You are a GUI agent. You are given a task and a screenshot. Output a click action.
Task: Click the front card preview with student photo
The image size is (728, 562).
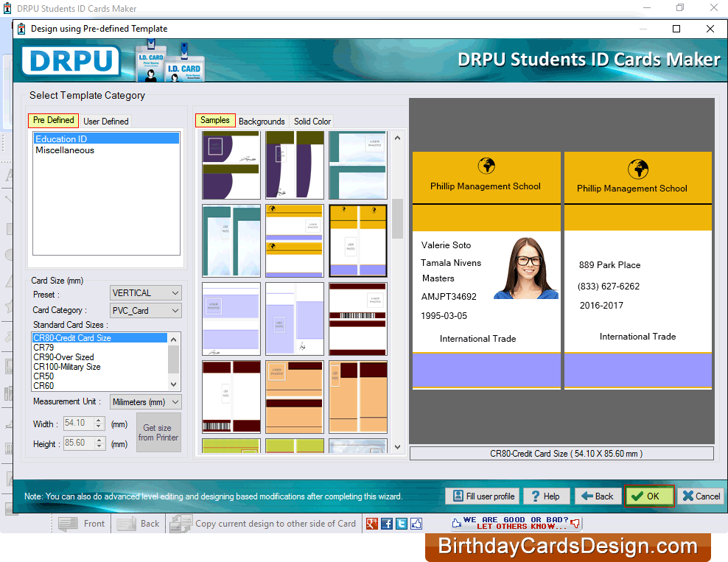click(x=486, y=270)
